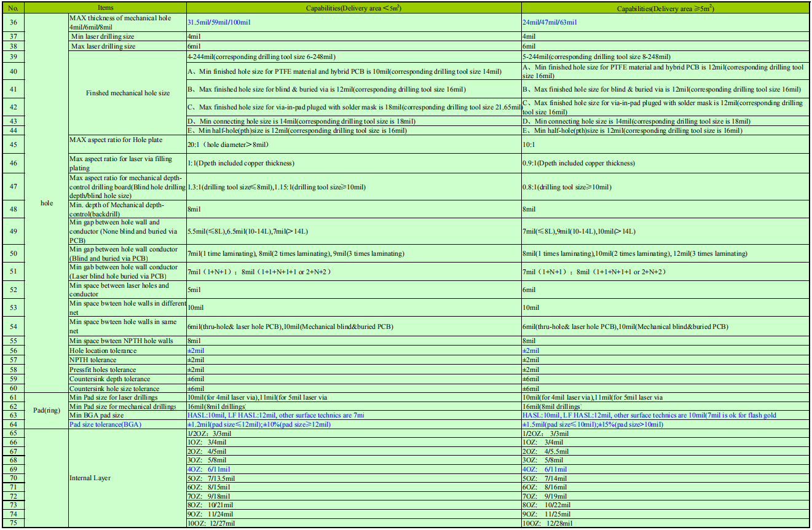This screenshot has height=530, width=812.
Task: Click the "Min laser drilling size" item
Action: point(127,37)
